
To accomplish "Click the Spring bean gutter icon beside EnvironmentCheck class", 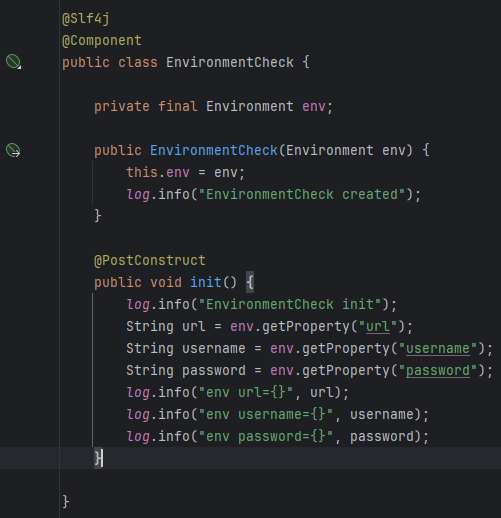I will click(x=13, y=62).
